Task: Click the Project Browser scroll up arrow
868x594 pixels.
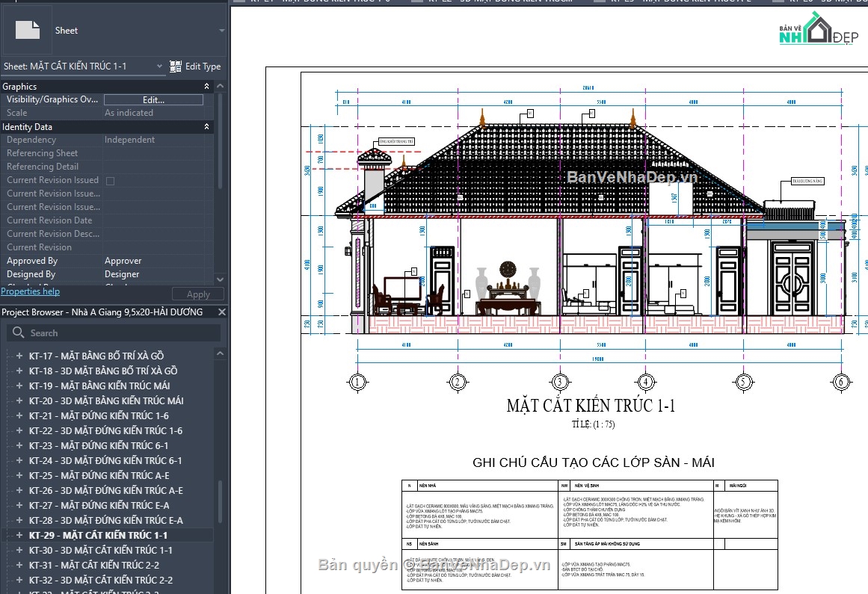Action: click(x=221, y=353)
